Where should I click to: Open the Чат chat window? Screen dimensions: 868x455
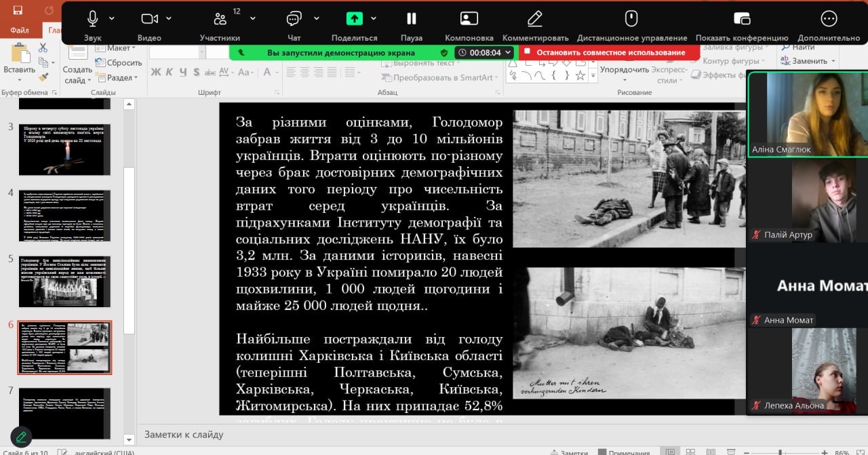(294, 19)
